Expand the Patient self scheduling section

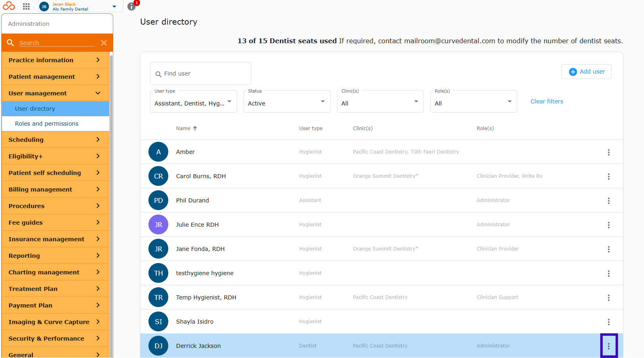(x=55, y=173)
